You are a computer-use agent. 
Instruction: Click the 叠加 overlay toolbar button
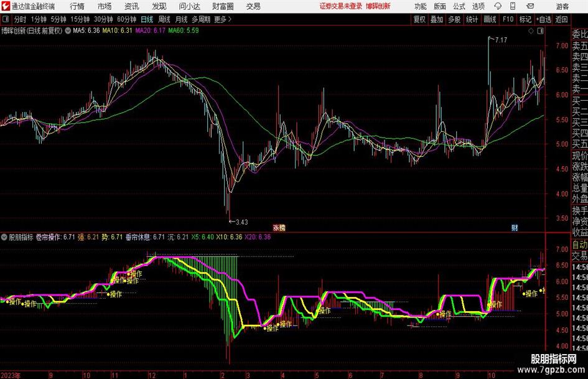437,19
